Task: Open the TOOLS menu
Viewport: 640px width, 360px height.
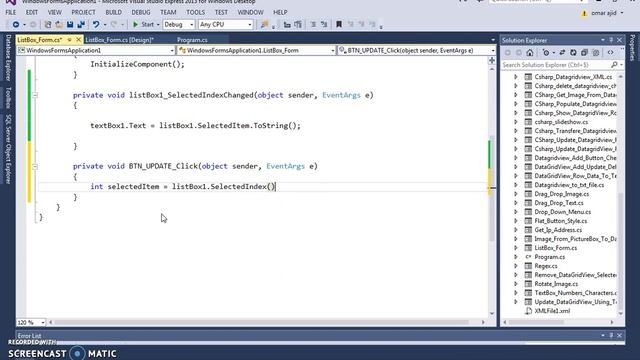Action: pos(196,12)
